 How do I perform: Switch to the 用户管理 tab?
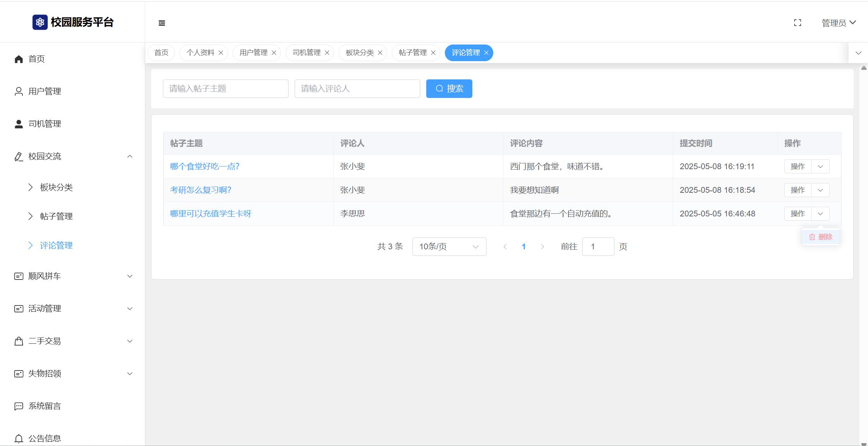(253, 53)
